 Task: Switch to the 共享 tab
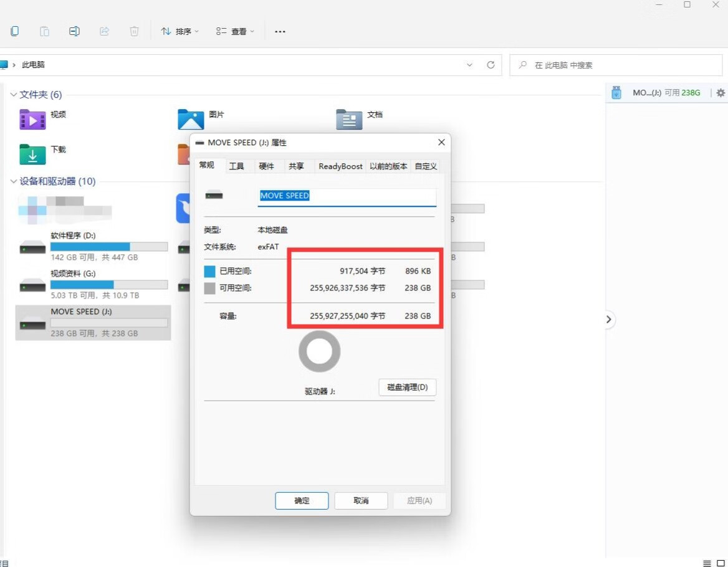[x=296, y=166]
